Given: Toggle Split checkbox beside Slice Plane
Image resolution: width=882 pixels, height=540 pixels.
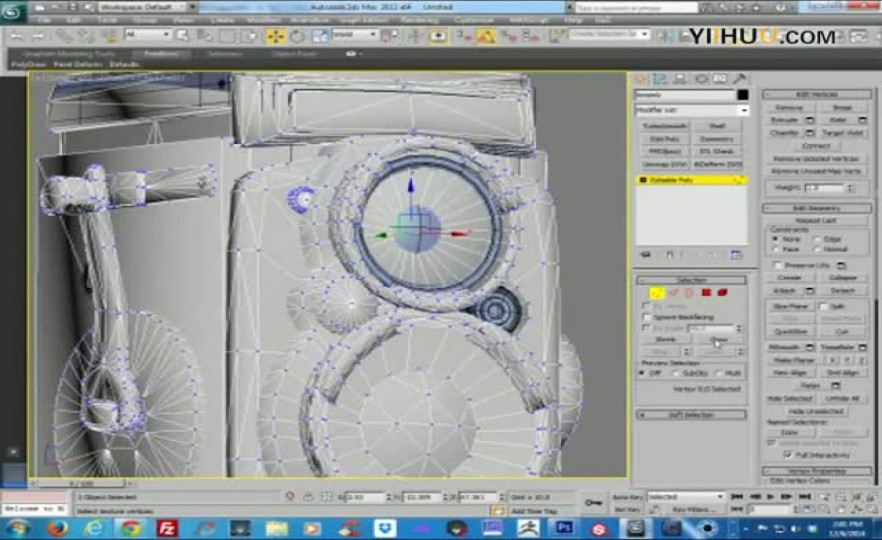Looking at the screenshot, I should tap(823, 307).
